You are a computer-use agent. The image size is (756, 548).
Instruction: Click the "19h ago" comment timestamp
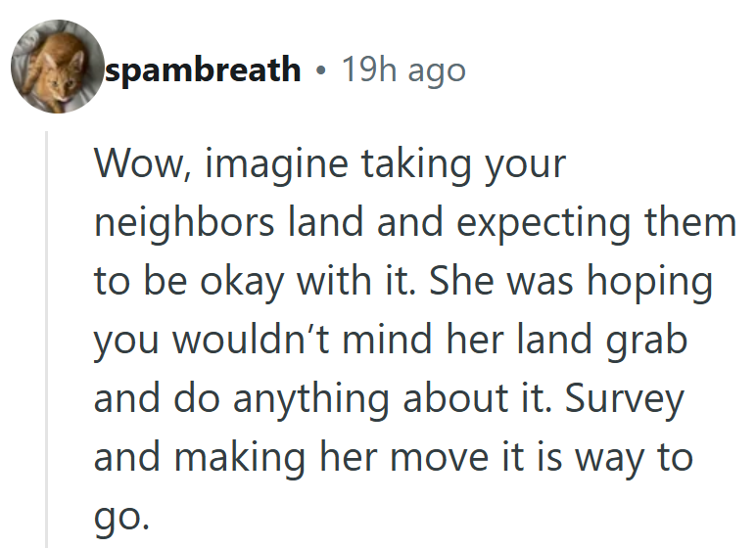click(x=402, y=69)
